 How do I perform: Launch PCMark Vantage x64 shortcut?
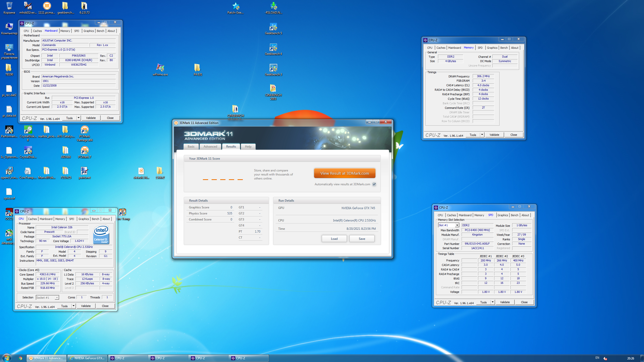pos(85,133)
